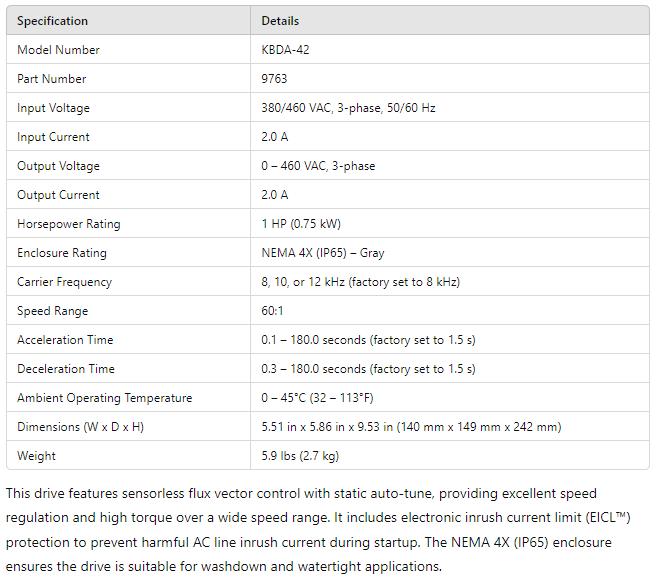Click the dimensions value in millimeters and inches
The width and height of the screenshot is (658, 581).
coord(411,427)
